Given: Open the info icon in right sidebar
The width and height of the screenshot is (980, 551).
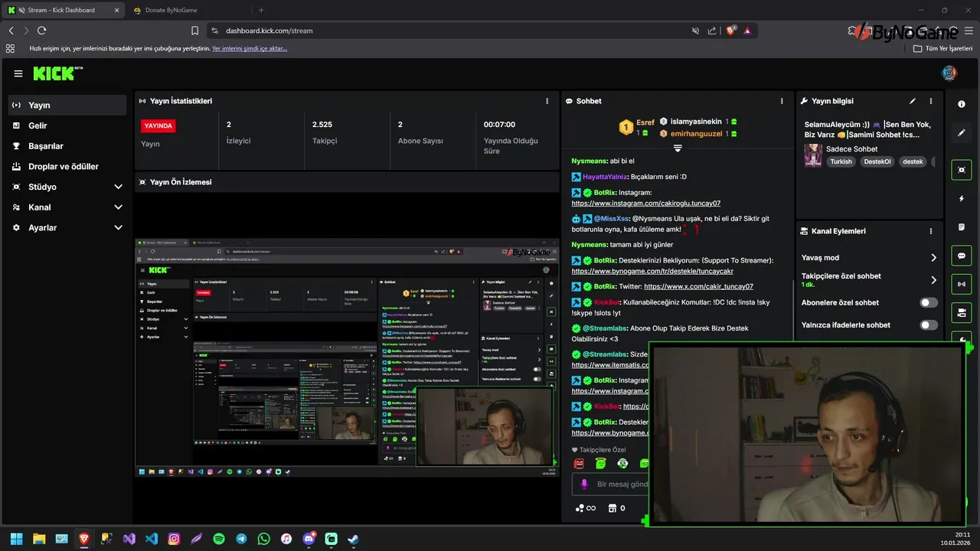Looking at the screenshot, I should (x=962, y=104).
